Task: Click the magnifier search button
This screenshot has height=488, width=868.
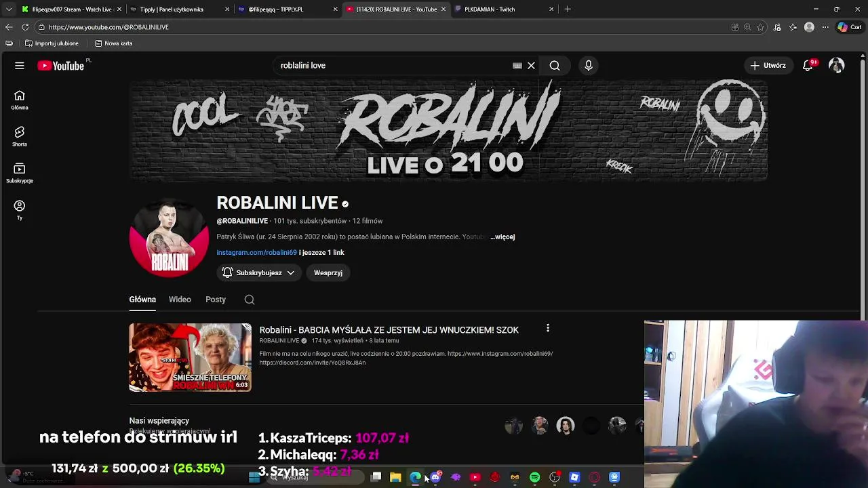Action: pyautogui.click(x=555, y=66)
